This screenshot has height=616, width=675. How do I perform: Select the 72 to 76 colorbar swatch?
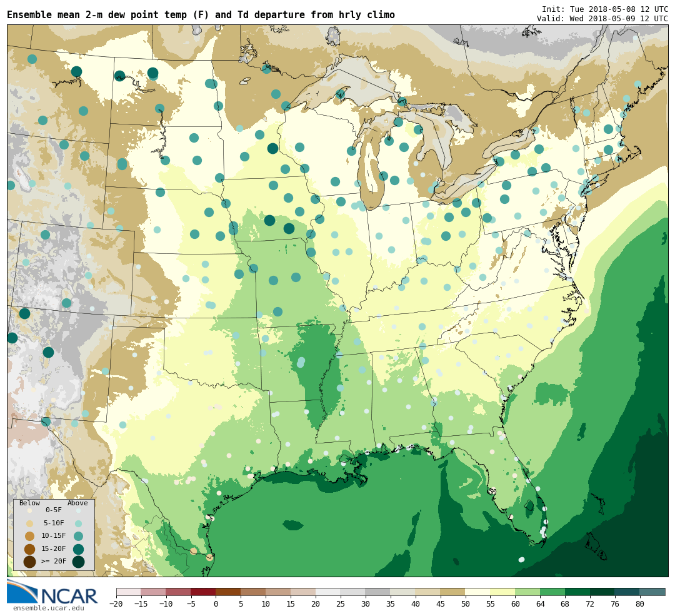click(x=602, y=592)
